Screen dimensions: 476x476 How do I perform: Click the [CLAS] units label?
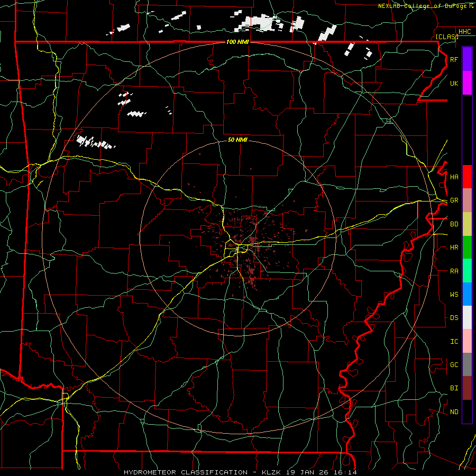coord(447,36)
